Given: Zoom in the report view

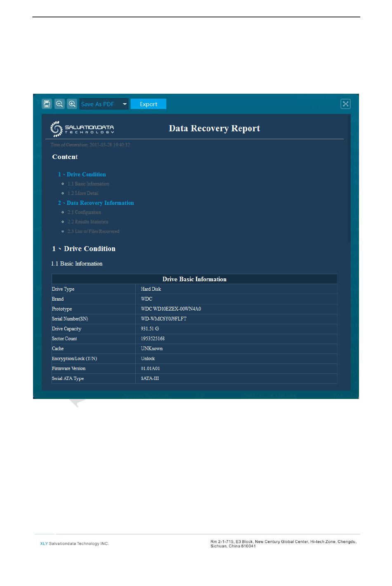Looking at the screenshot, I should click(x=72, y=104).
